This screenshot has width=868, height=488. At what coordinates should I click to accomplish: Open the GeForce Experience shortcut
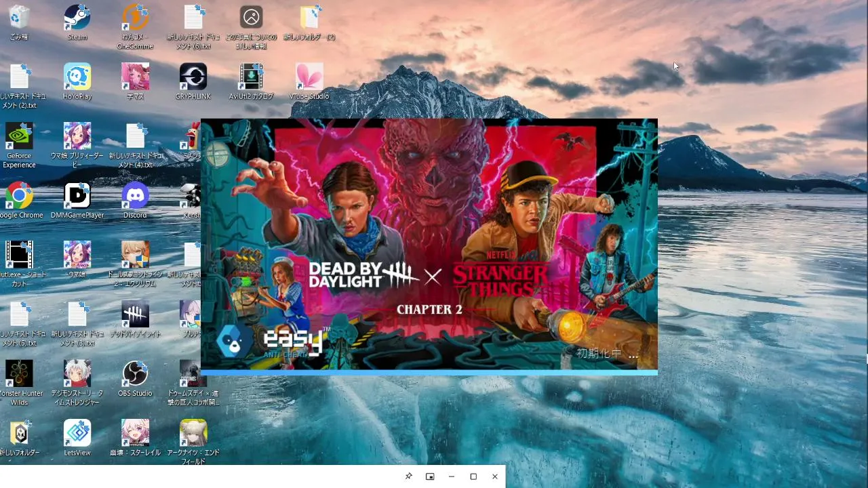pyautogui.click(x=19, y=146)
